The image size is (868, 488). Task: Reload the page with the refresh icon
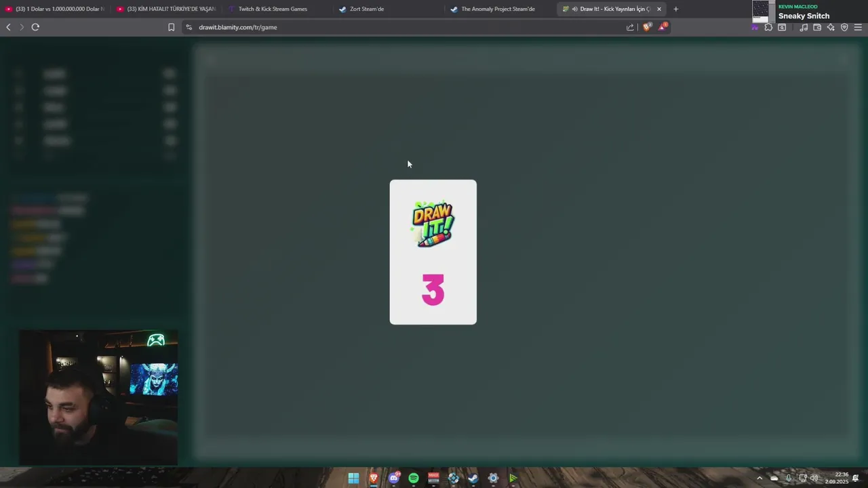[35, 27]
